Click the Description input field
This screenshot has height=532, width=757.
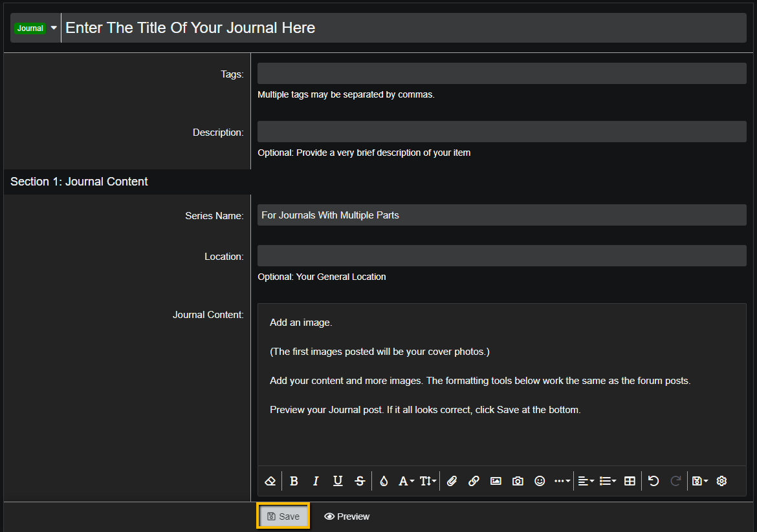[502, 132]
